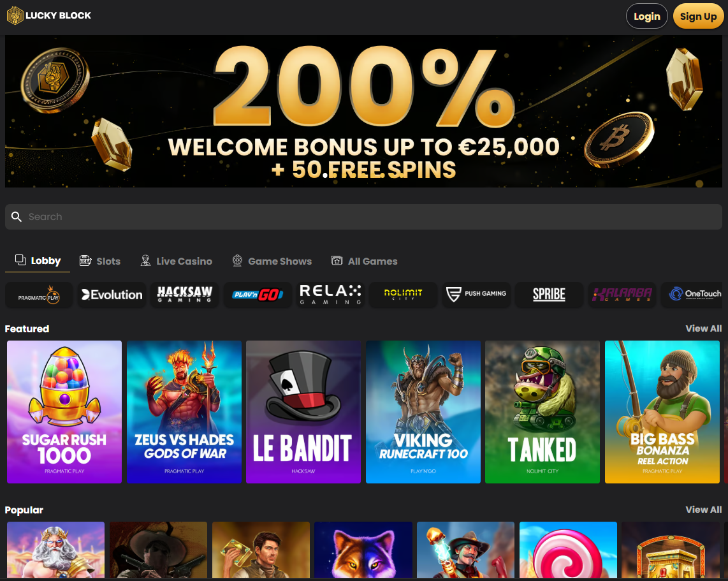
Task: Click in the Search games field
Action: click(x=363, y=217)
